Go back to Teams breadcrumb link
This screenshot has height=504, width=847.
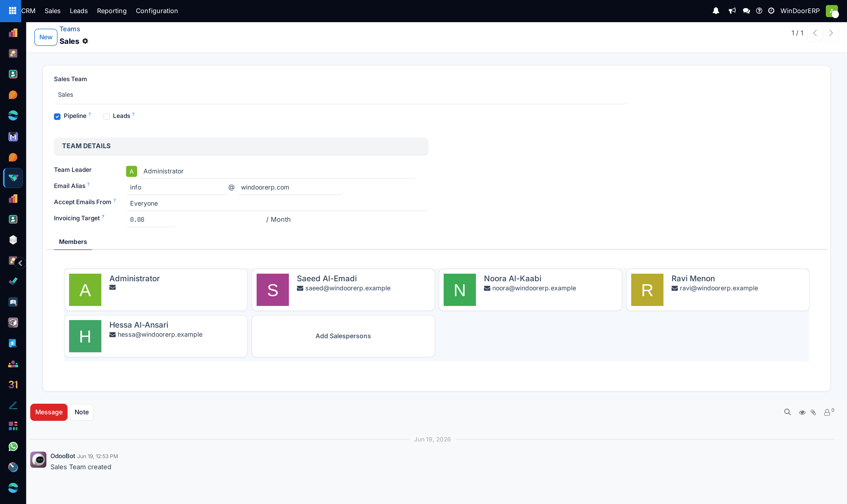tap(70, 29)
